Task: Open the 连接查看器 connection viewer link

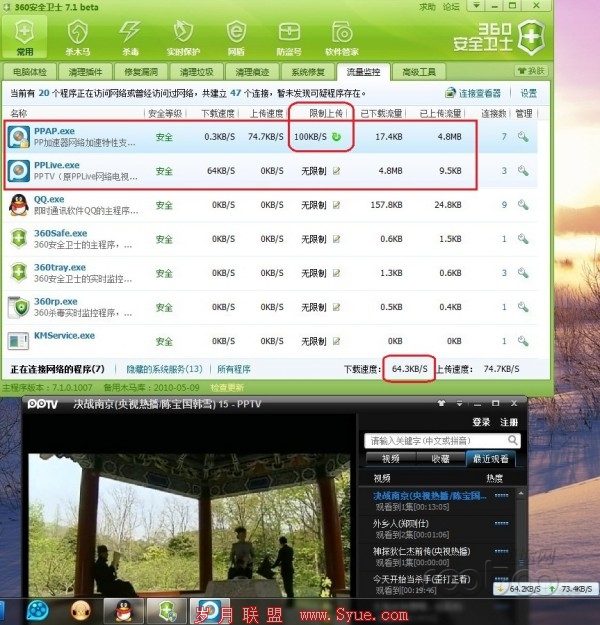Action: 473,93
